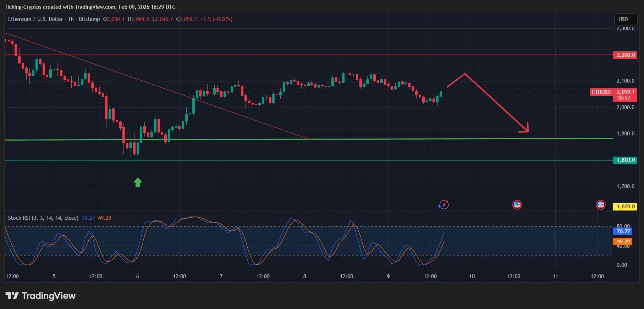This screenshot has height=309, width=644.
Task: Click the blue 70.27 Stoch RSI value label
Action: click(x=623, y=231)
